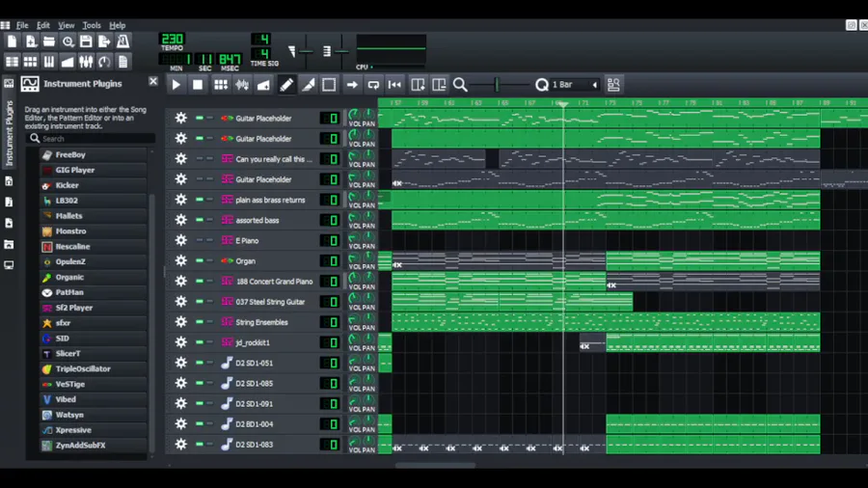Select the Kicker plugin
Image resolution: width=868 pixels, height=488 pixels.
pos(94,185)
